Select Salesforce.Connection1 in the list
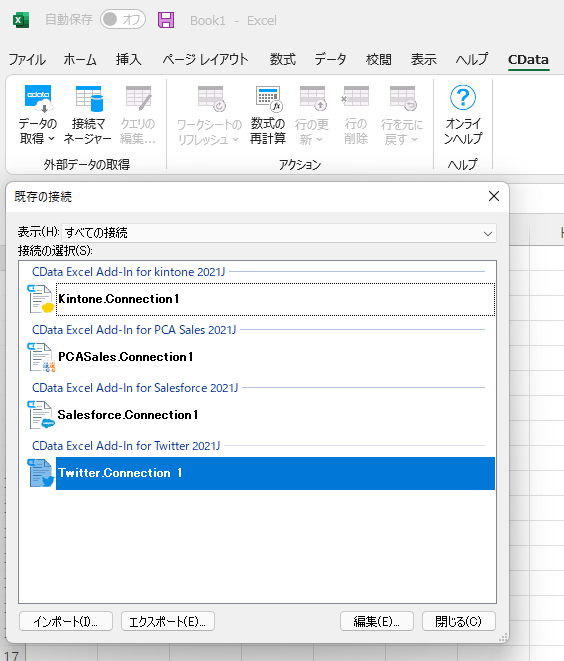Viewport: 564px width, 661px height. (275, 415)
